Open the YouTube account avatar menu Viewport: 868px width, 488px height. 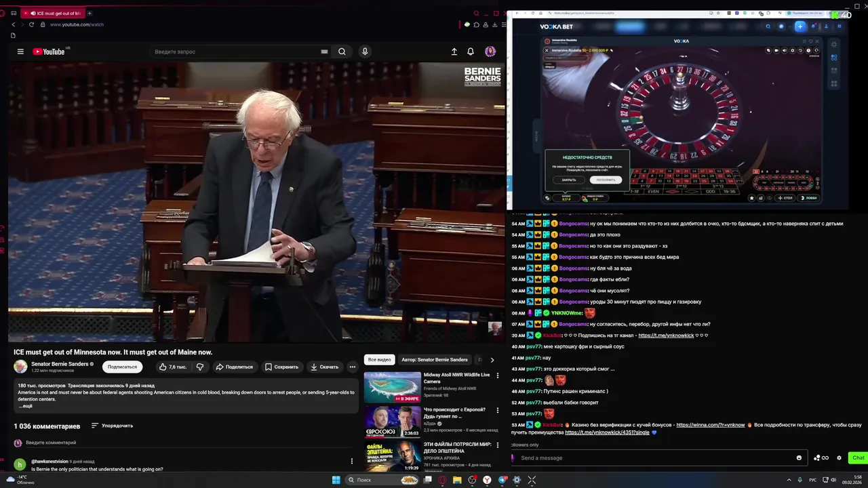pos(490,52)
